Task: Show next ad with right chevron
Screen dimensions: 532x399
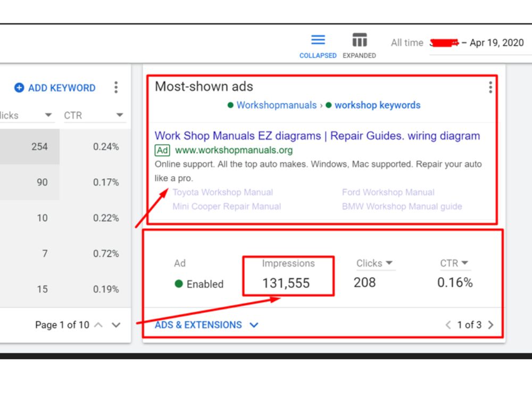Action: (x=491, y=325)
